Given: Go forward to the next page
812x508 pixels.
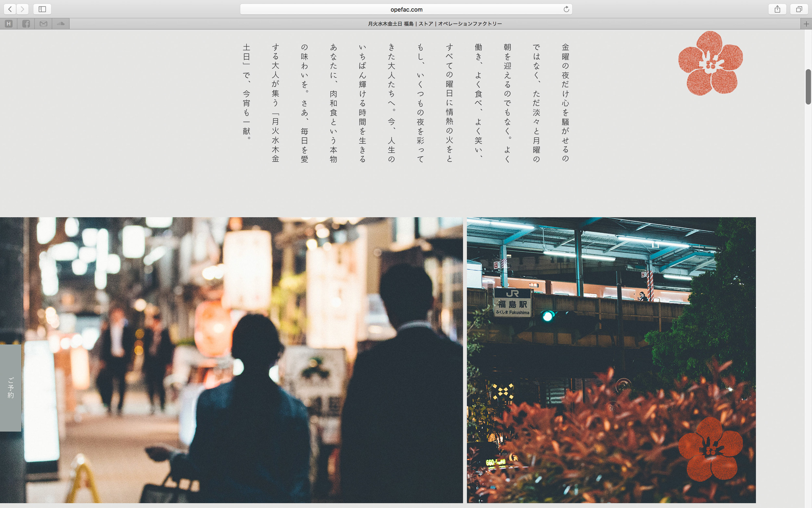Looking at the screenshot, I should click(22, 9).
